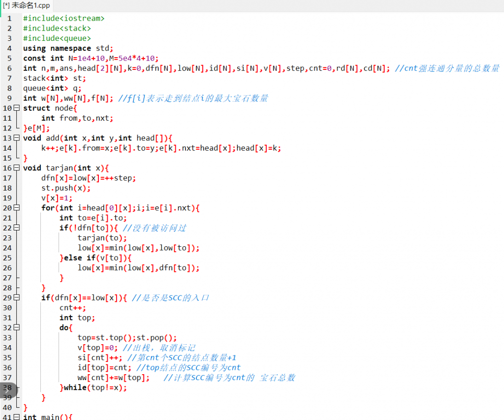
Task: Click the 'queue<int> q;' declaration
Action: pos(52,88)
